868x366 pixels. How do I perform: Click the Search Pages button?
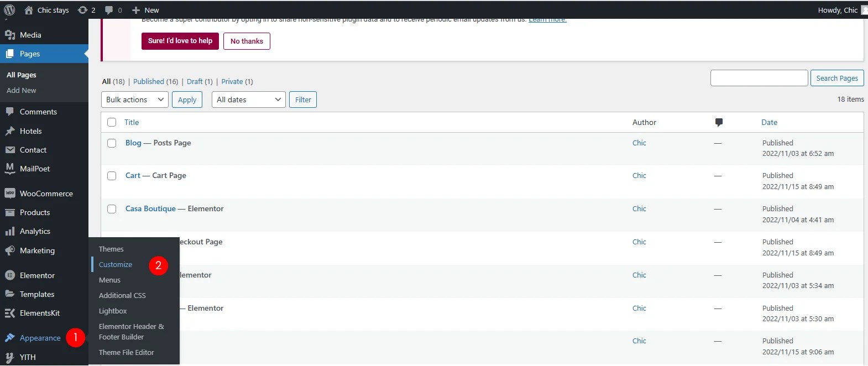(x=837, y=78)
